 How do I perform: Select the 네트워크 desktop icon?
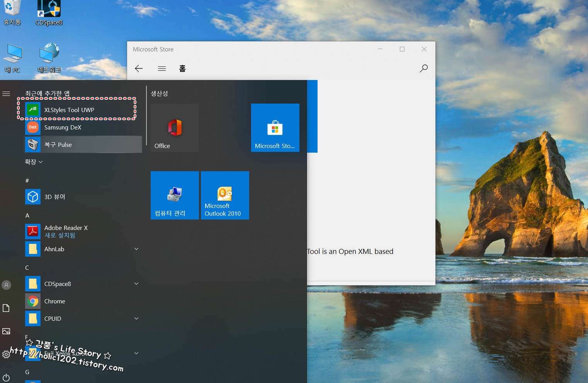click(49, 58)
